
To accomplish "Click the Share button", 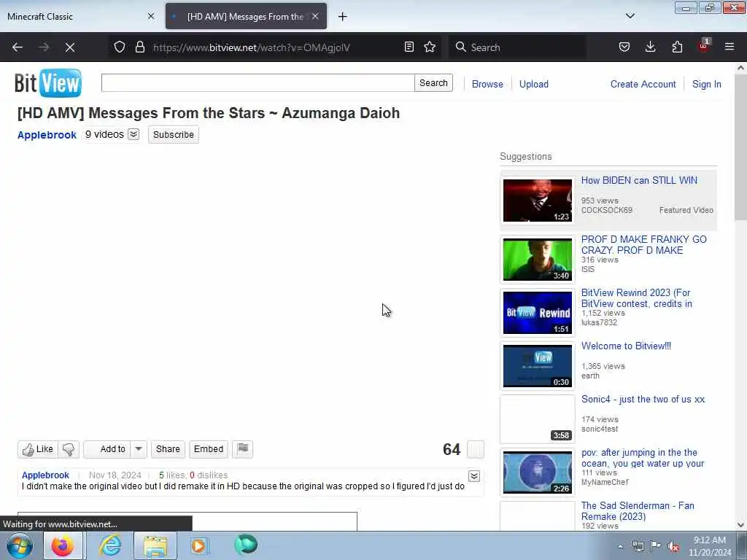I will (168, 449).
